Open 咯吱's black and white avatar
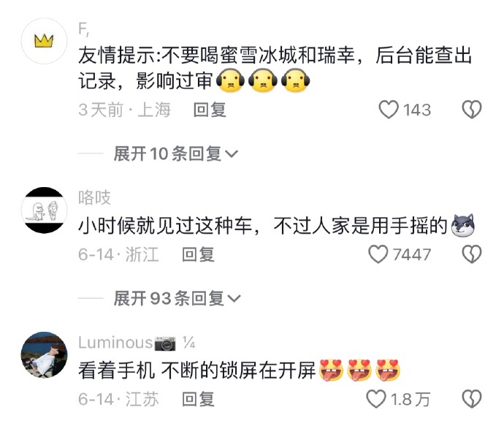 tap(44, 210)
